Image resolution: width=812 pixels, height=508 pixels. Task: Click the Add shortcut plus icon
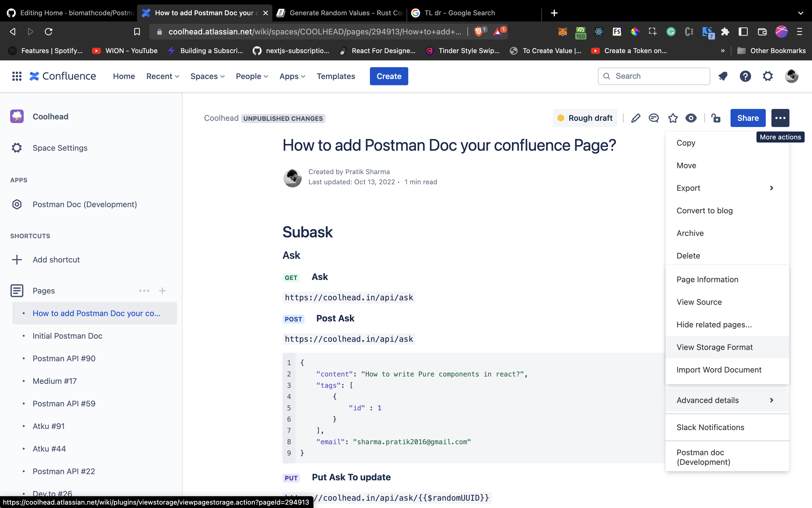coord(17,260)
